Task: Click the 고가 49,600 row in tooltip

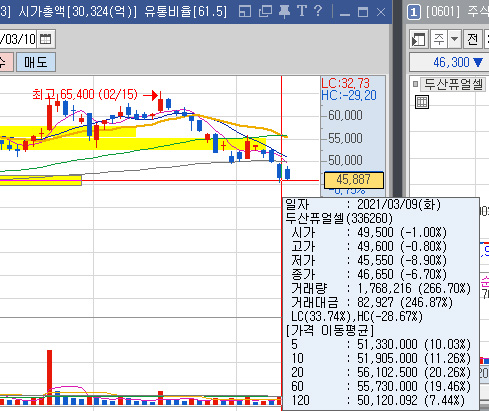Action: click(x=369, y=246)
